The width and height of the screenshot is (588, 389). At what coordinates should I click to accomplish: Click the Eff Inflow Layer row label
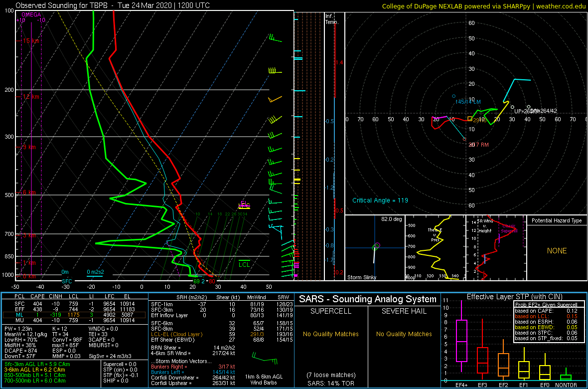click(x=169, y=315)
